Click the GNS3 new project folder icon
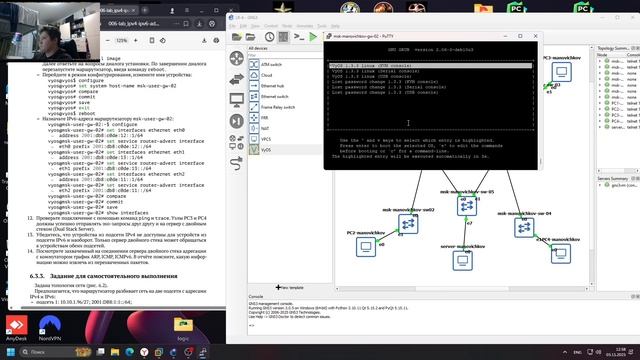This screenshot has width=640, height=360. pyautogui.click(x=236, y=37)
